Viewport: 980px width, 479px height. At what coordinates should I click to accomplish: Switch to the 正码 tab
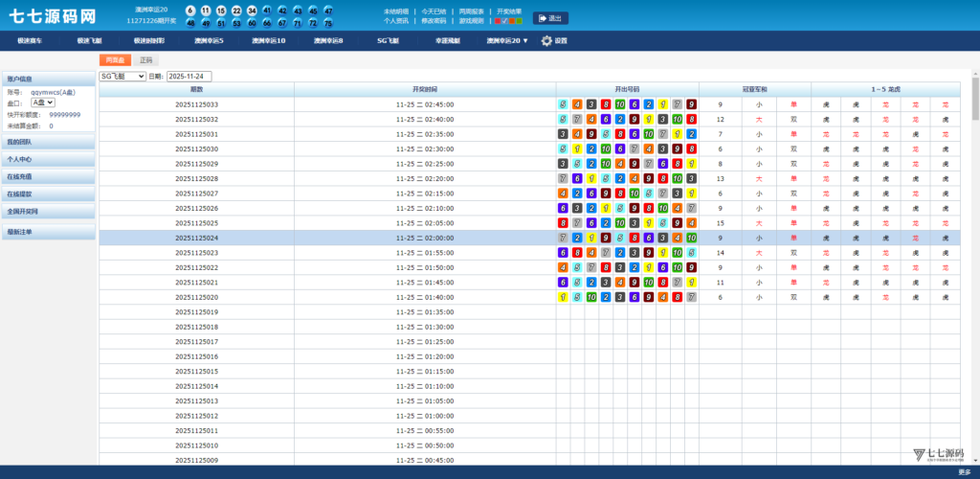coord(145,59)
